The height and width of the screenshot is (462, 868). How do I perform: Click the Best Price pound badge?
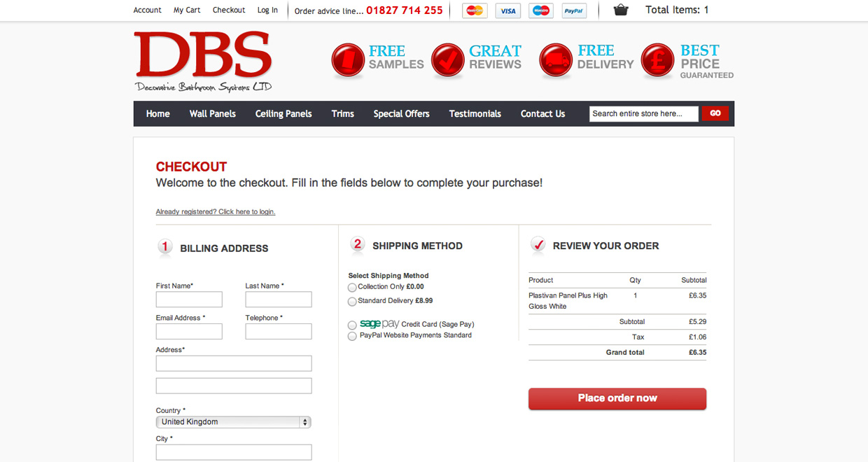[657, 59]
